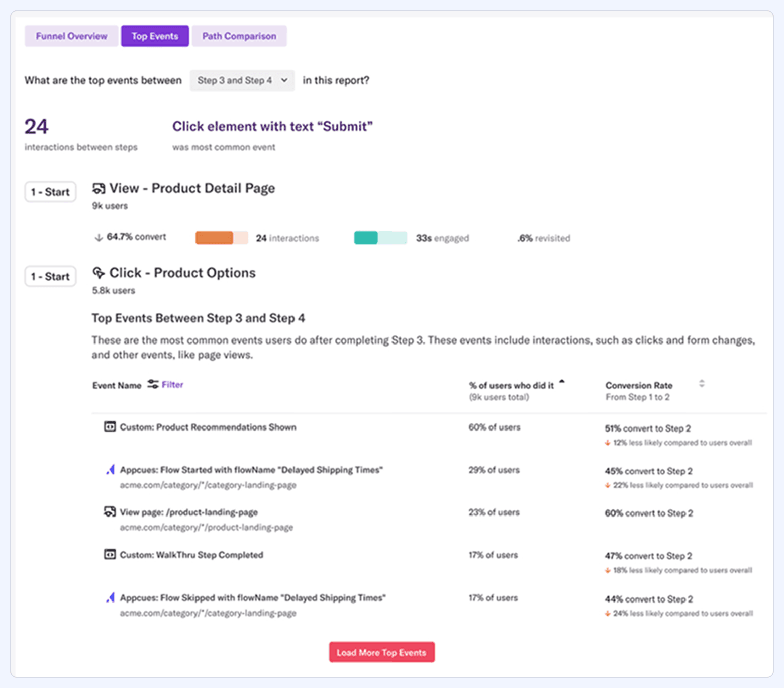Open the filter icon next to Event Name
The height and width of the screenshot is (688, 784).
point(152,384)
